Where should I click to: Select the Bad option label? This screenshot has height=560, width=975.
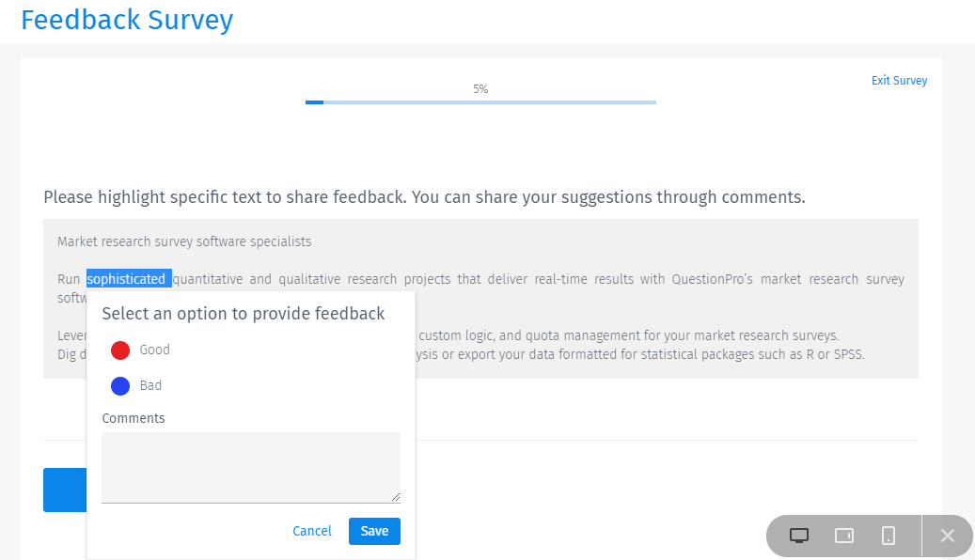150,385
